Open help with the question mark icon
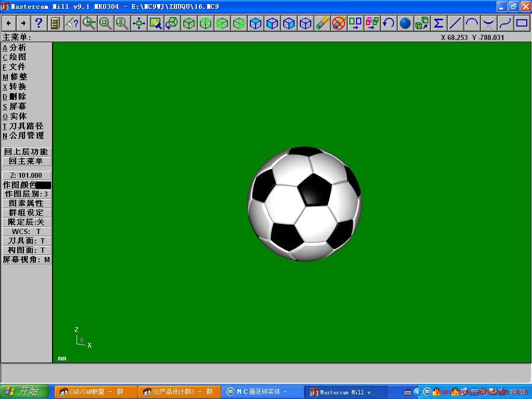This screenshot has width=532, height=399. 39,23
